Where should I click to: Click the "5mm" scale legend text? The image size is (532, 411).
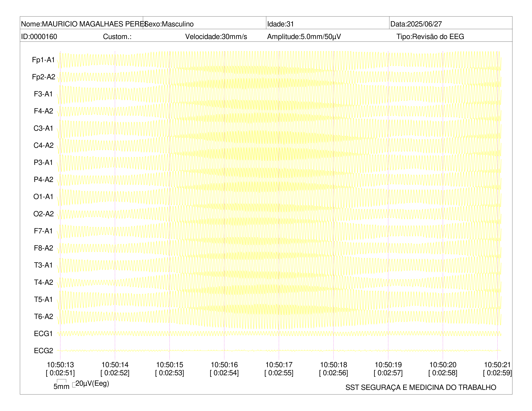point(61,387)
